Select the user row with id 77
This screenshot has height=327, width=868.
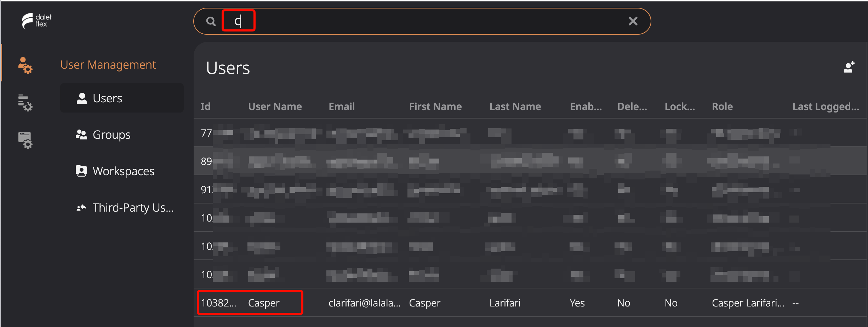click(x=530, y=133)
